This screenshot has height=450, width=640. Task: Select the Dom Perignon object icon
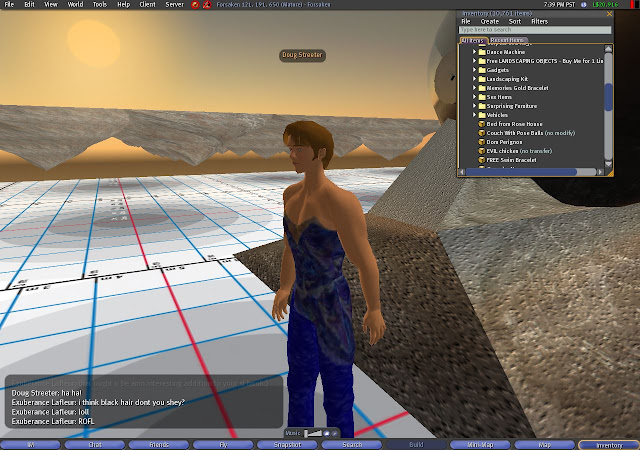click(x=482, y=142)
